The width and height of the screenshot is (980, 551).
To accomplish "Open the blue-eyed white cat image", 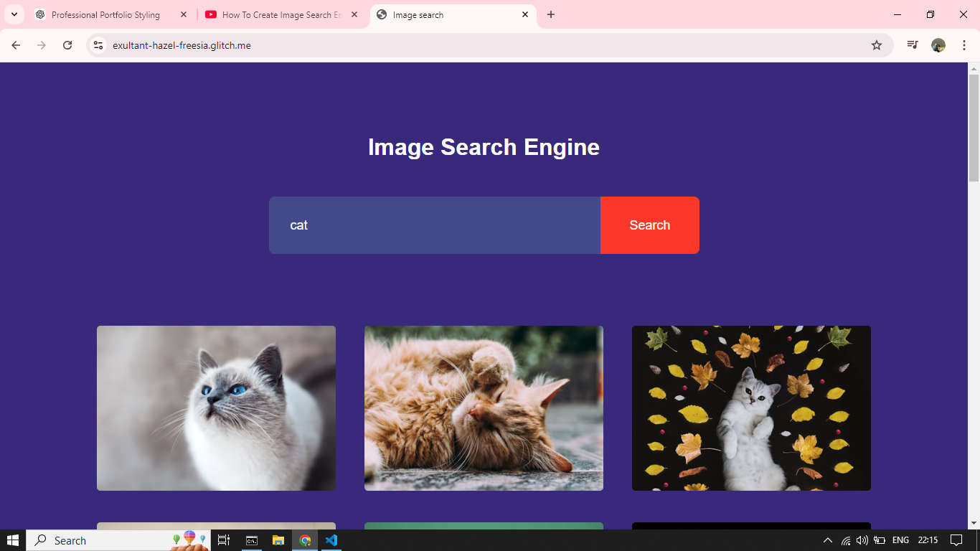I will [216, 408].
